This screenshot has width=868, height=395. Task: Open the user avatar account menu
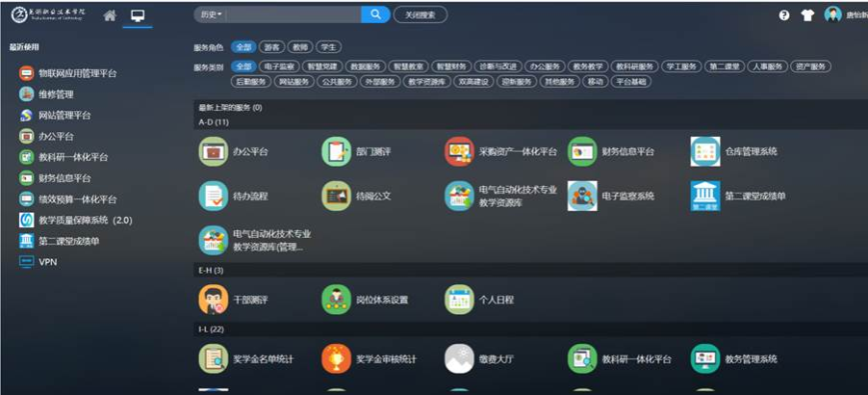tap(833, 14)
